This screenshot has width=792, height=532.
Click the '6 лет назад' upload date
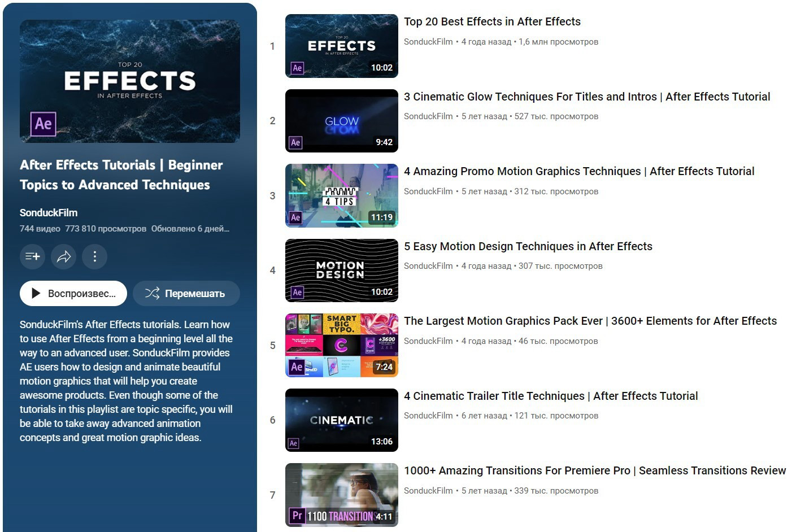484,416
